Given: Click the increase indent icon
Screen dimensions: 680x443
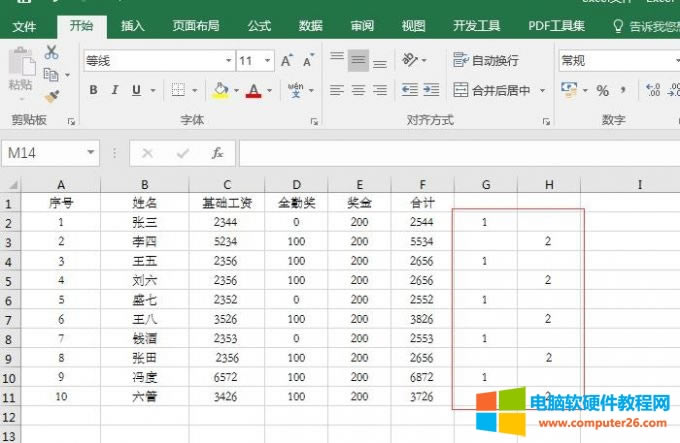Looking at the screenshot, I should point(430,91).
